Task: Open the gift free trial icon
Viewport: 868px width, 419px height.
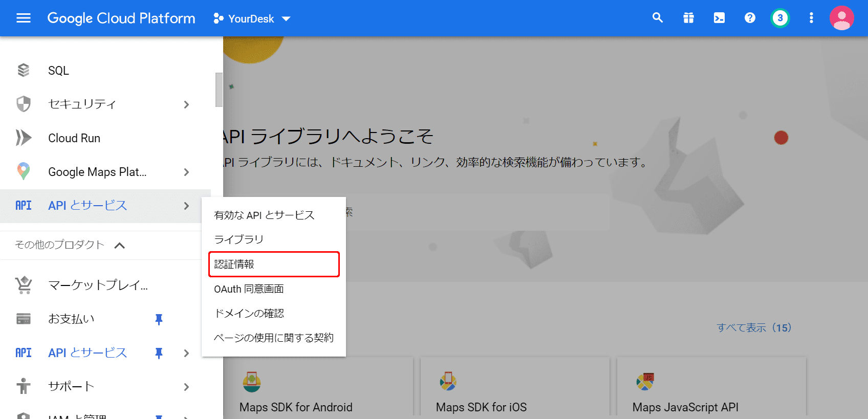Action: pyautogui.click(x=688, y=18)
